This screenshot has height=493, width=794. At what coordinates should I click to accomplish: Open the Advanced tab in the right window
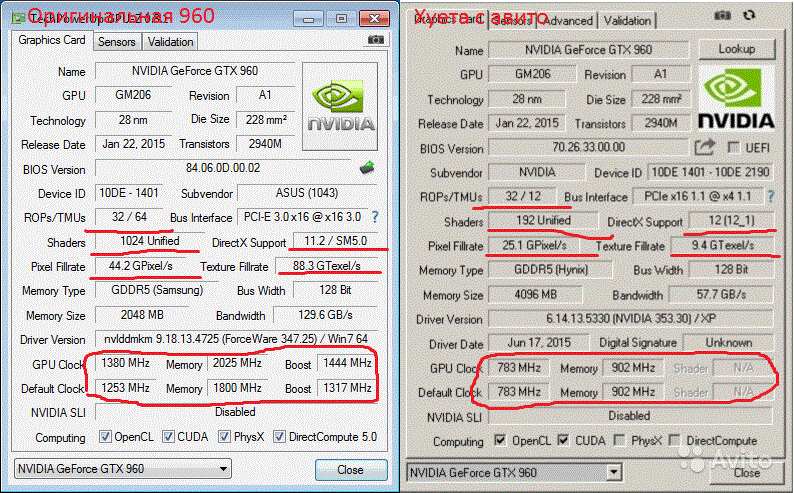[568, 21]
